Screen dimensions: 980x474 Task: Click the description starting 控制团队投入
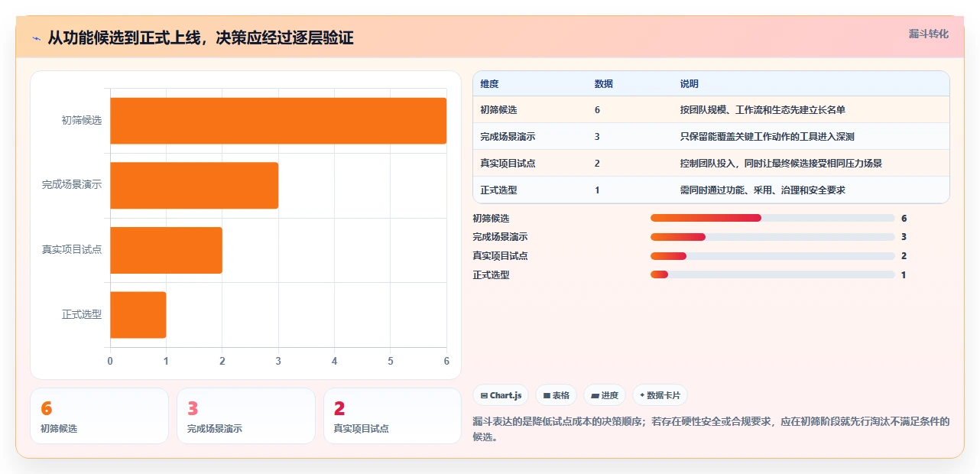(781, 164)
